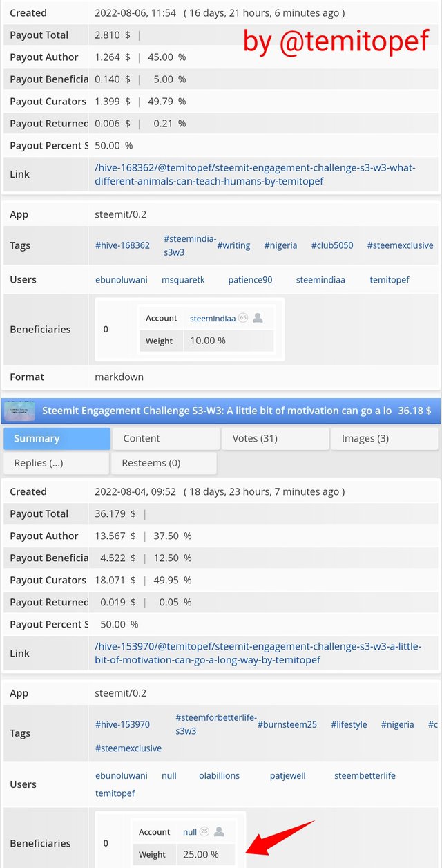Viewport: 442px width, 868px height.
Task: Open the null beneficiary account link
Action: pyautogui.click(x=190, y=832)
